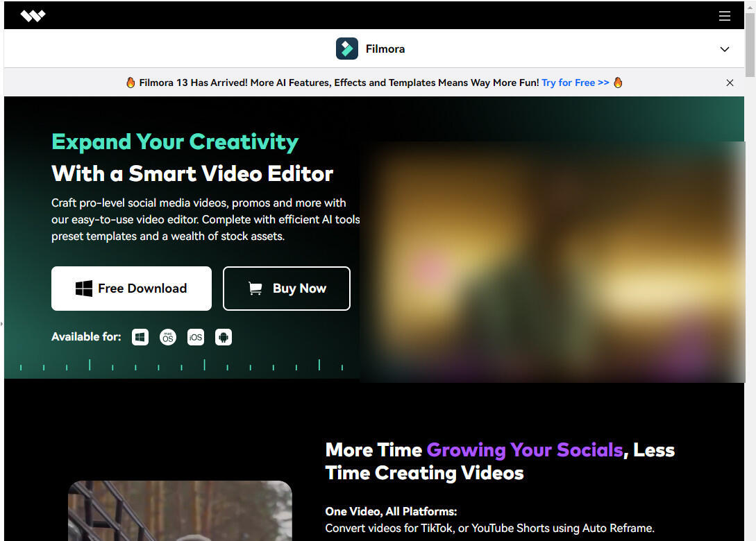Viewport: 756px width, 541px height.
Task: Click the forest video thumbnail below
Action: coord(180,510)
